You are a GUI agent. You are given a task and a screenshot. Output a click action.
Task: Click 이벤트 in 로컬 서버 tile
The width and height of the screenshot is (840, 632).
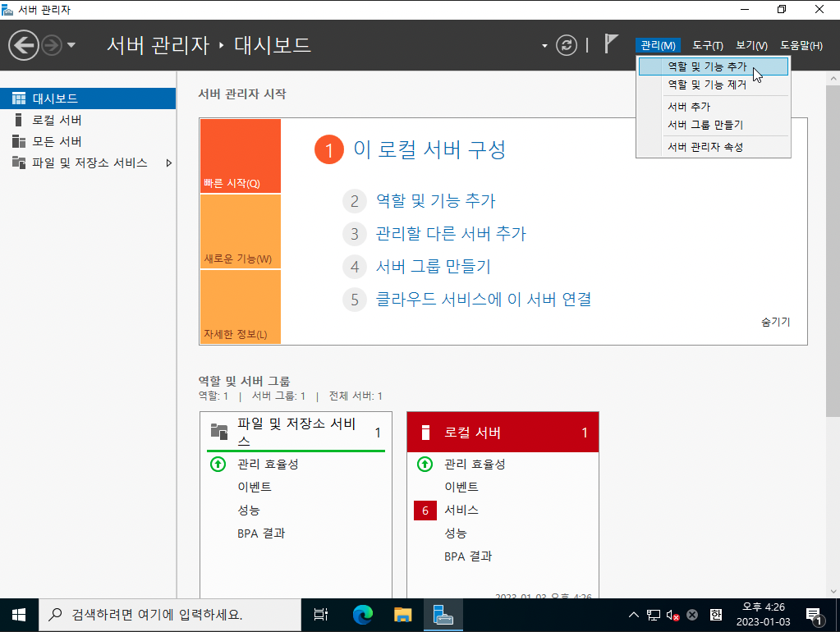[x=461, y=487]
